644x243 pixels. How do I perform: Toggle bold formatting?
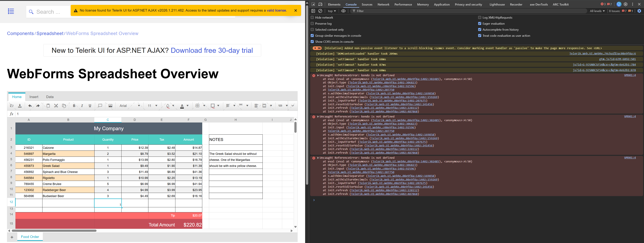[x=74, y=106]
